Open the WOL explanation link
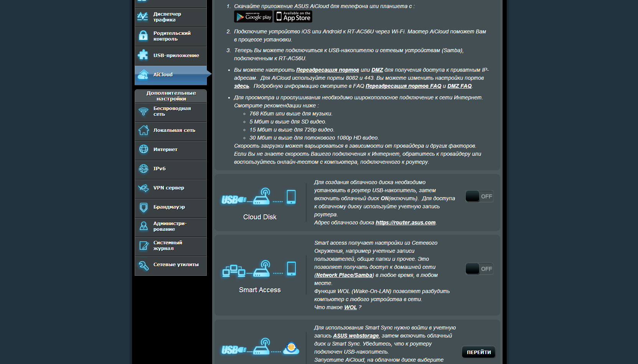The image size is (638, 364). [x=350, y=307]
